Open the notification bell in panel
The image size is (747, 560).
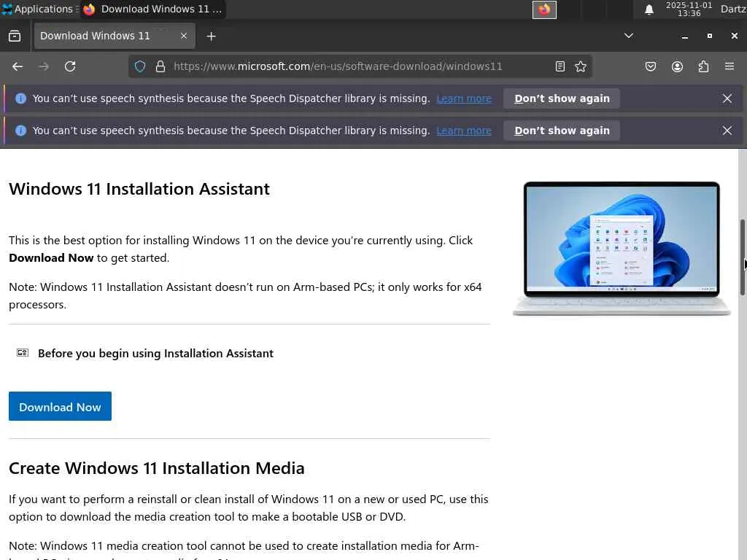pos(649,9)
